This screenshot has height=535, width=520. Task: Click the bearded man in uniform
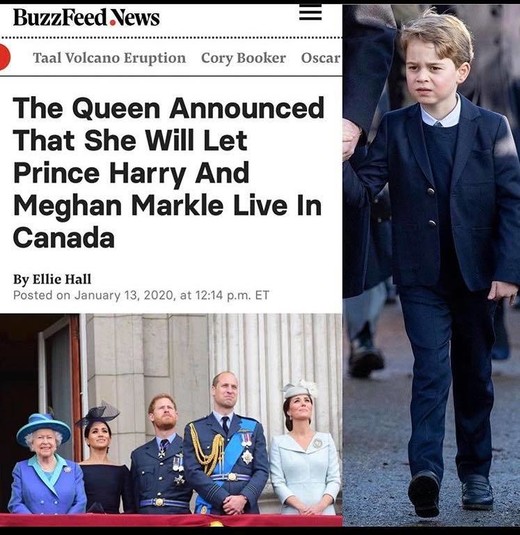[x=161, y=456]
